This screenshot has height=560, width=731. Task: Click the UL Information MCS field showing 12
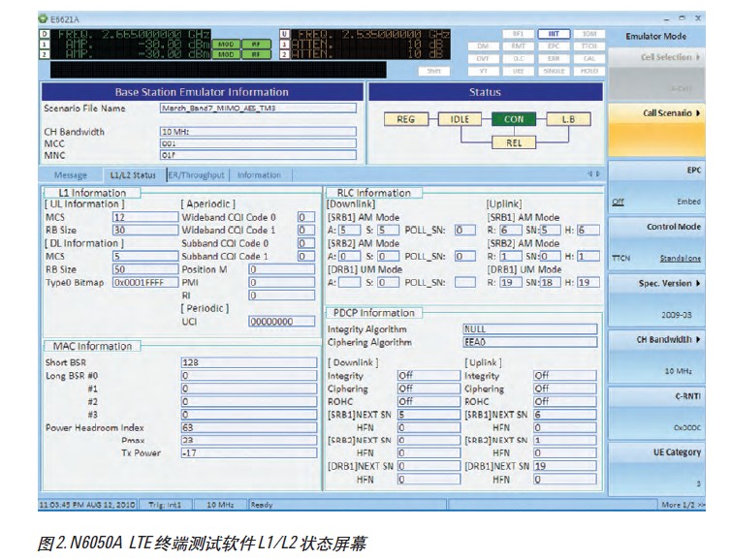click(x=145, y=217)
